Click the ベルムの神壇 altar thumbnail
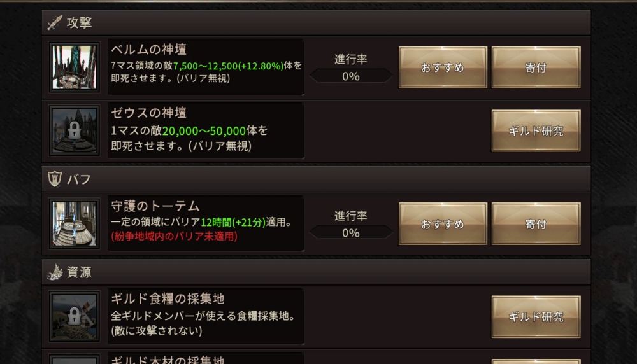 [x=75, y=67]
